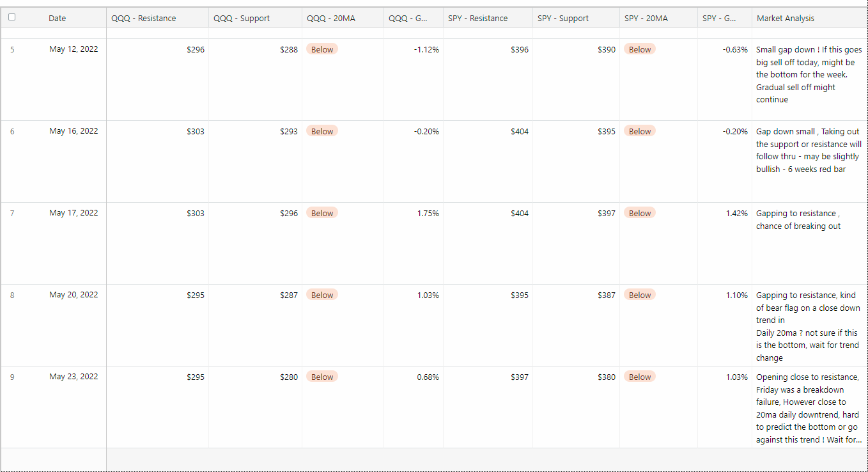The width and height of the screenshot is (868, 472).
Task: Select the -1.12% QQQ gap value
Action: (426, 49)
